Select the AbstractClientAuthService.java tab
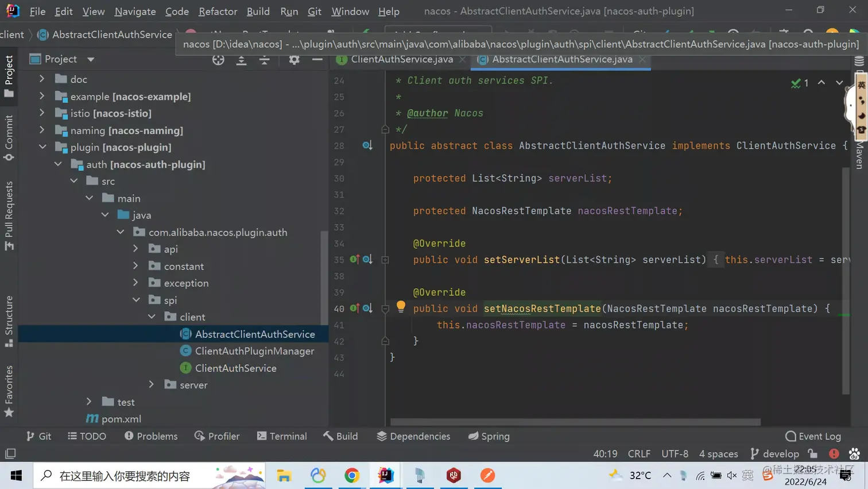The height and width of the screenshot is (489, 868). click(561, 59)
